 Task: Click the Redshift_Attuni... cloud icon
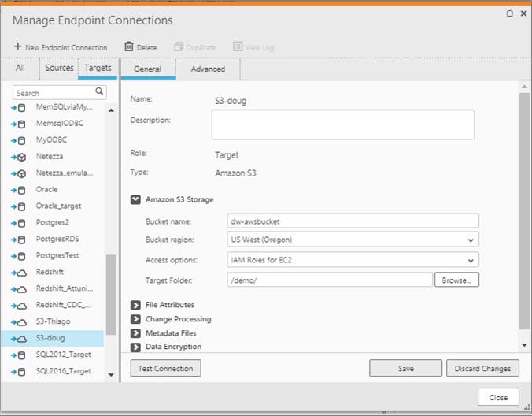pyautogui.click(x=22, y=290)
